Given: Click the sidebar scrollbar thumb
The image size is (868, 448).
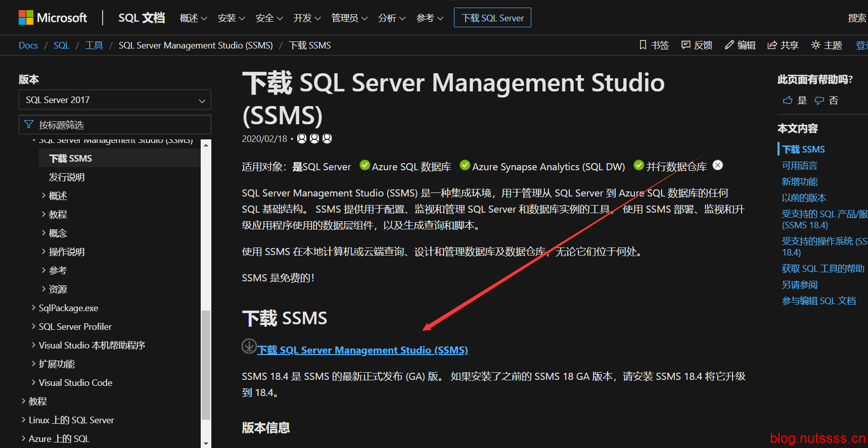Looking at the screenshot, I should click(206, 365).
